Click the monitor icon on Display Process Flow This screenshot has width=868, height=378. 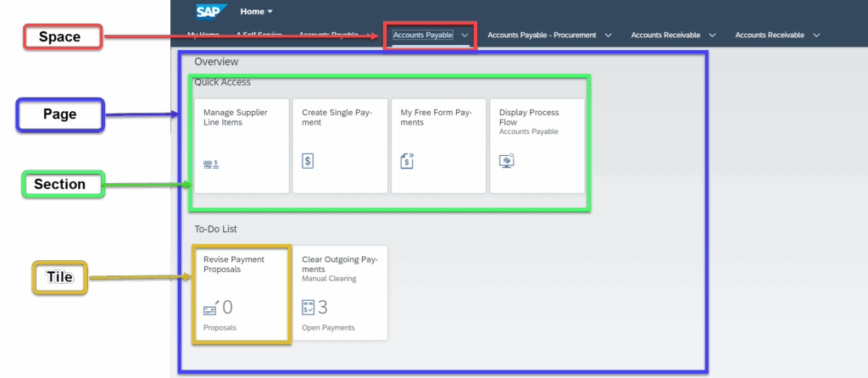[x=507, y=161]
